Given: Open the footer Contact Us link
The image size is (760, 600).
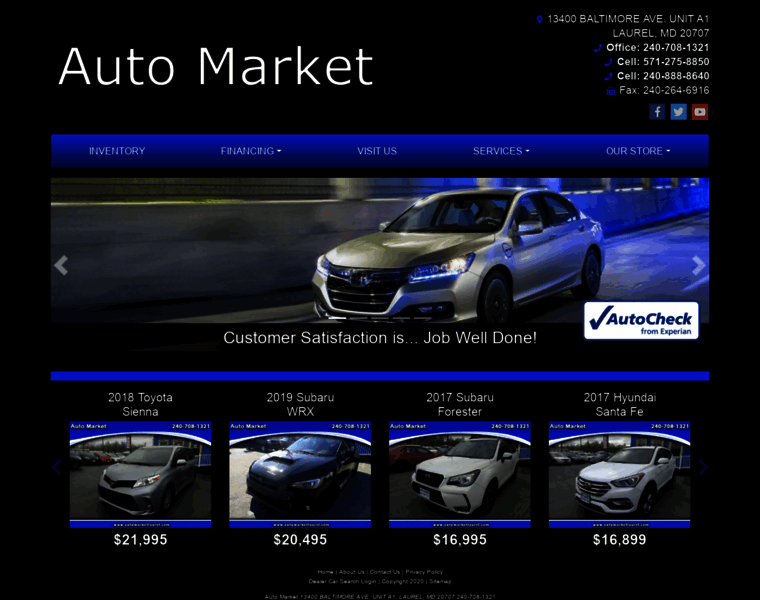Looking at the screenshot, I should 385,572.
